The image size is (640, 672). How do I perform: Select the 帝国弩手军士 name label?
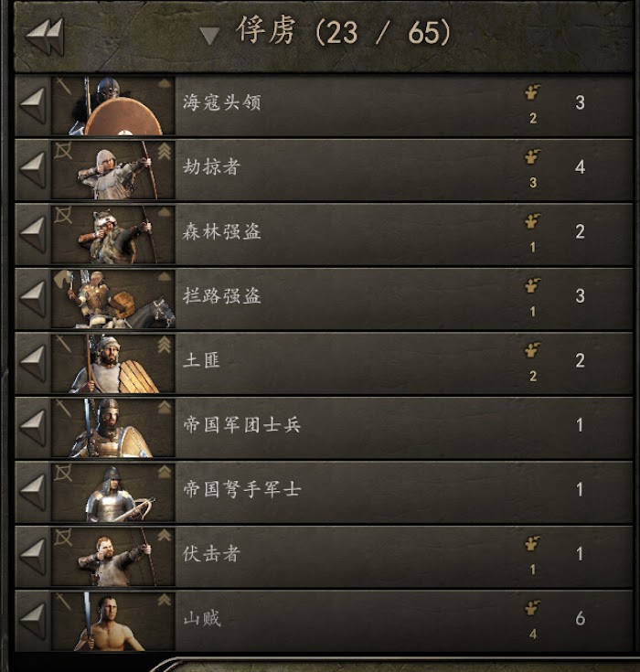click(x=241, y=489)
